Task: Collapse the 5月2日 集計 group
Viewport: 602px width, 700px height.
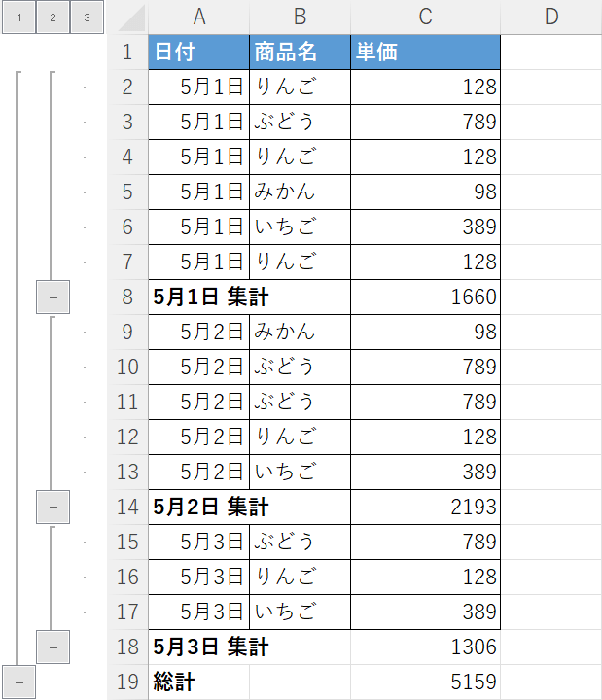Action: [x=53, y=507]
